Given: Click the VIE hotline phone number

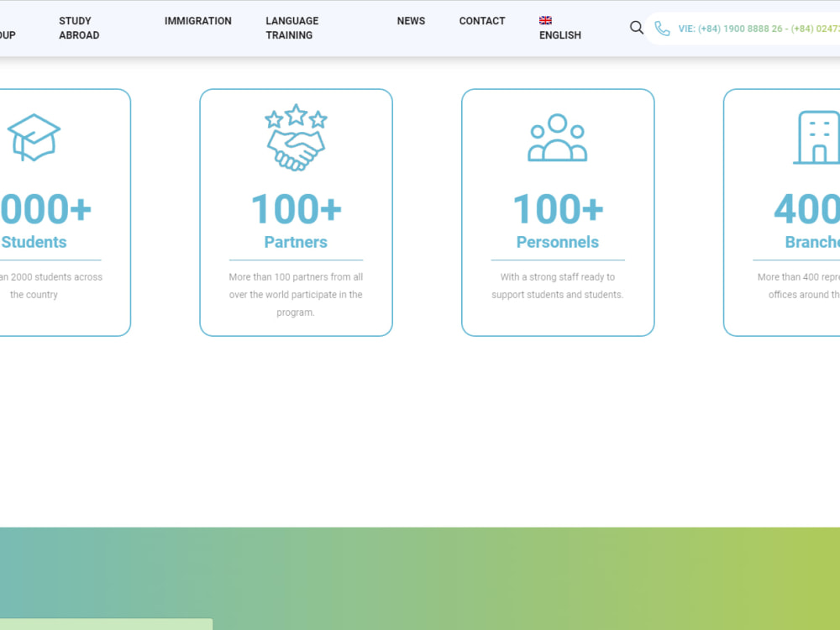Looking at the screenshot, I should [759, 29].
